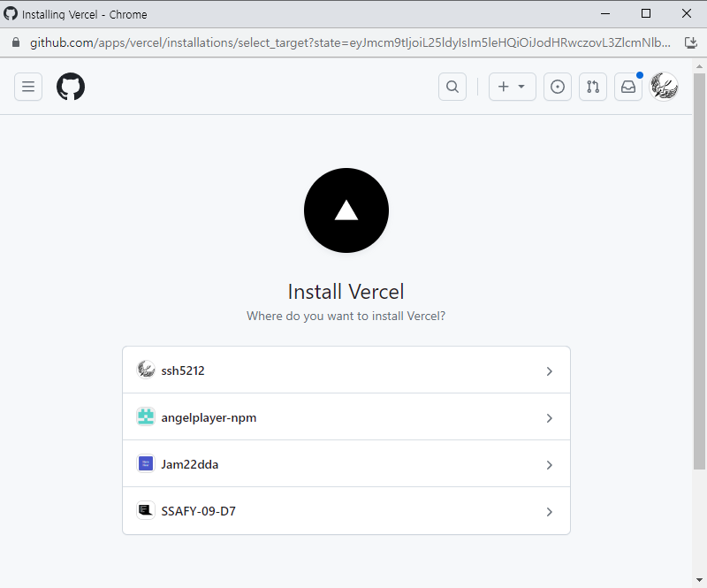707x588 pixels.
Task: Open your pull requests via its icon
Action: [592, 86]
